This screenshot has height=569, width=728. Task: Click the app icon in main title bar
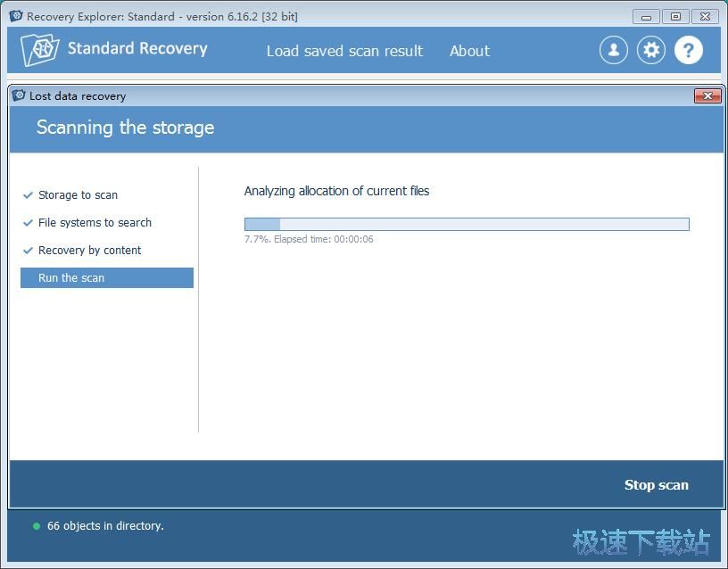coord(16,16)
